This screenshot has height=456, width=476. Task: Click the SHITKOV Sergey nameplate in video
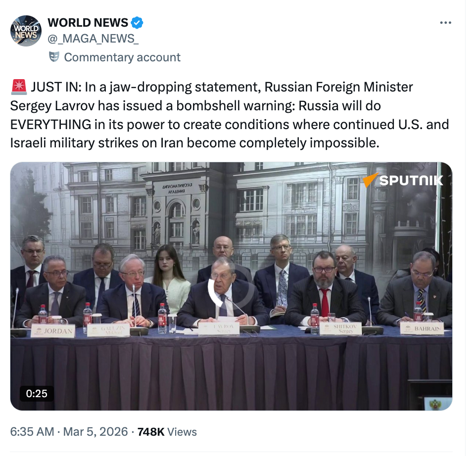tap(340, 328)
